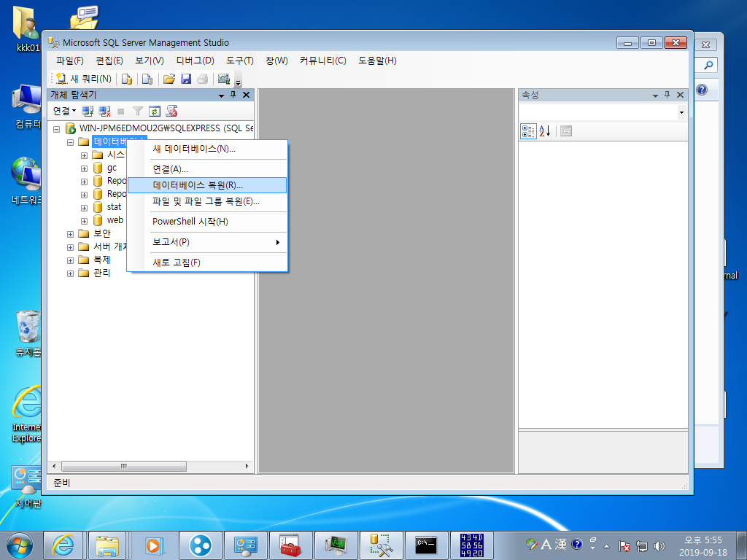
Task: Expand the 복제 folder node
Action: point(71,260)
